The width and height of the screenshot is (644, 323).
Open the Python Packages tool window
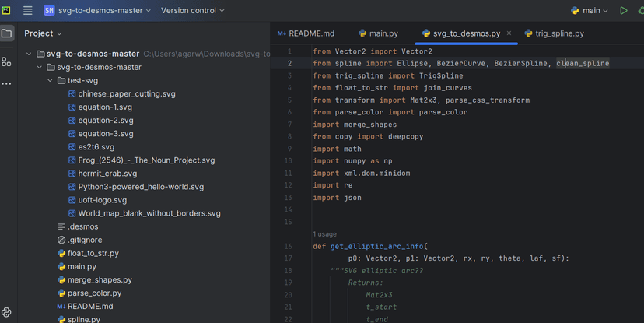7,313
